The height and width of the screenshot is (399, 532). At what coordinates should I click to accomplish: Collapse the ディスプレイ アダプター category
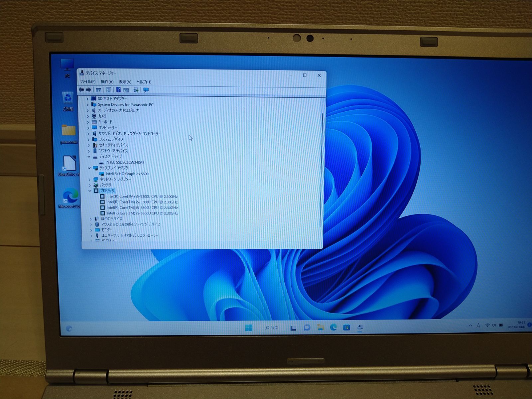point(89,168)
